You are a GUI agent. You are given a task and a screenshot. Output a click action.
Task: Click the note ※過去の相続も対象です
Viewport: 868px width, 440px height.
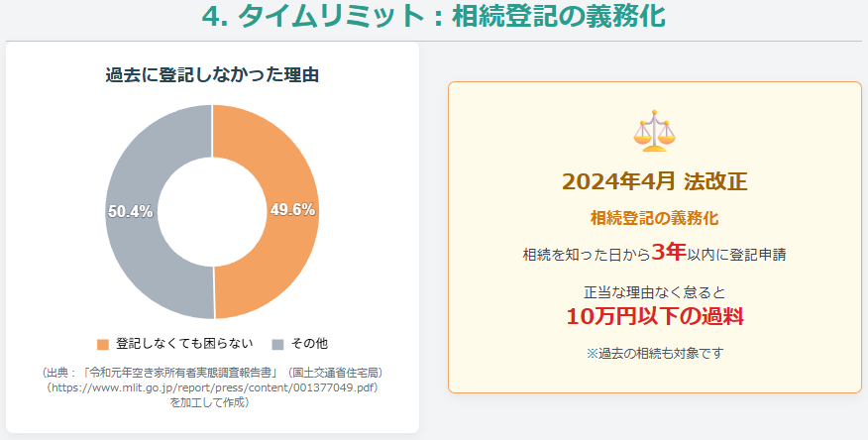click(654, 353)
